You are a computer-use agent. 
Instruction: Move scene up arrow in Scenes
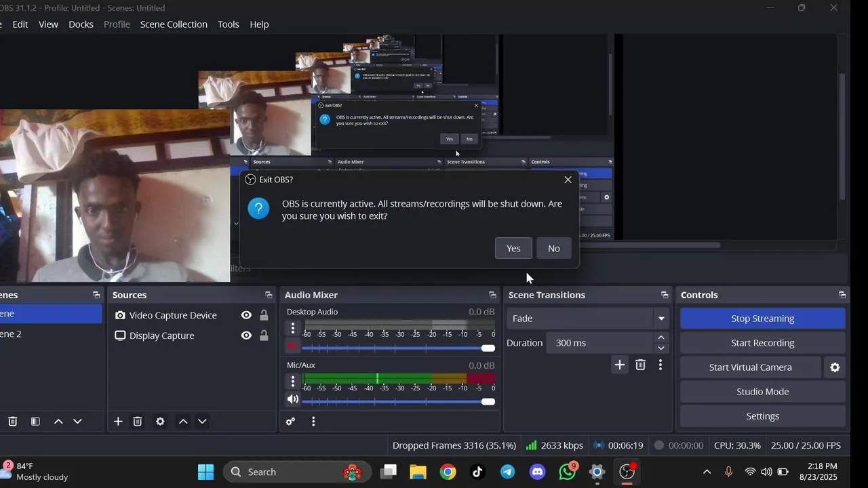tap(58, 422)
